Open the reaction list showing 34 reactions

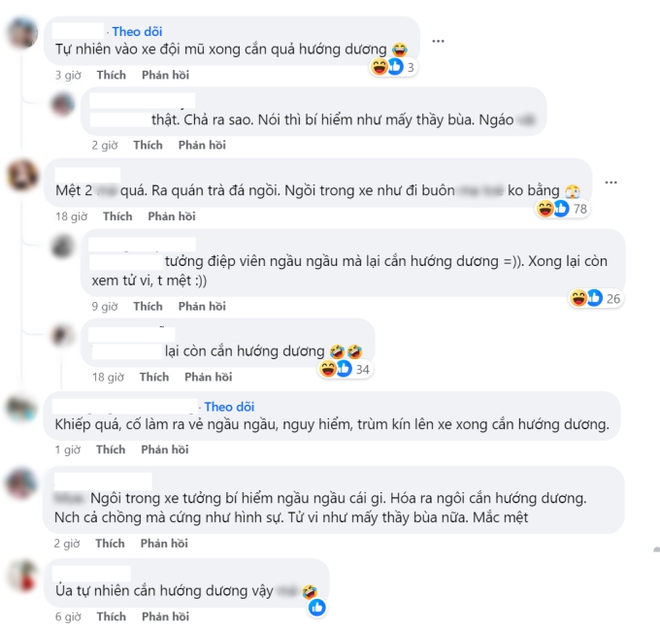(345, 369)
